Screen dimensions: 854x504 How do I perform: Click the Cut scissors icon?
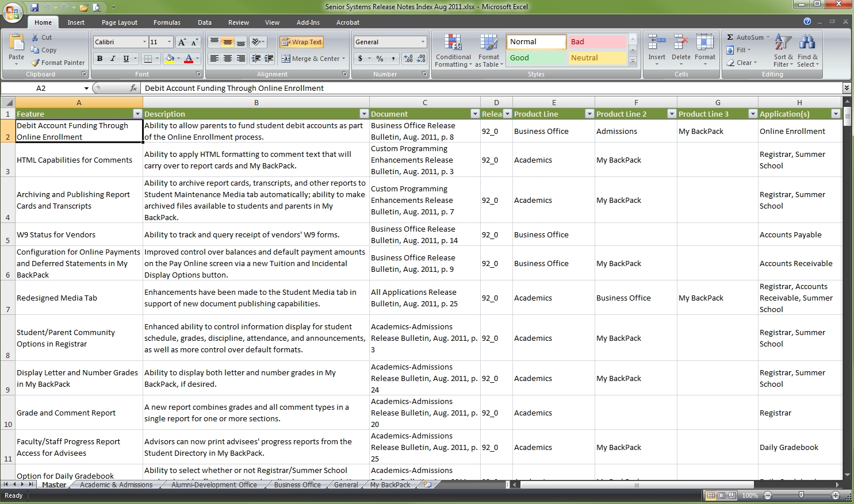pyautogui.click(x=35, y=37)
